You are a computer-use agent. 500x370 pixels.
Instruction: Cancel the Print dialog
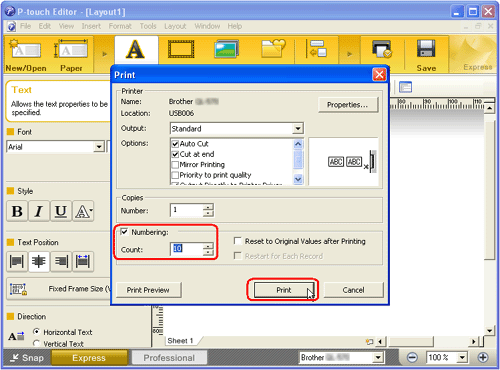click(354, 290)
